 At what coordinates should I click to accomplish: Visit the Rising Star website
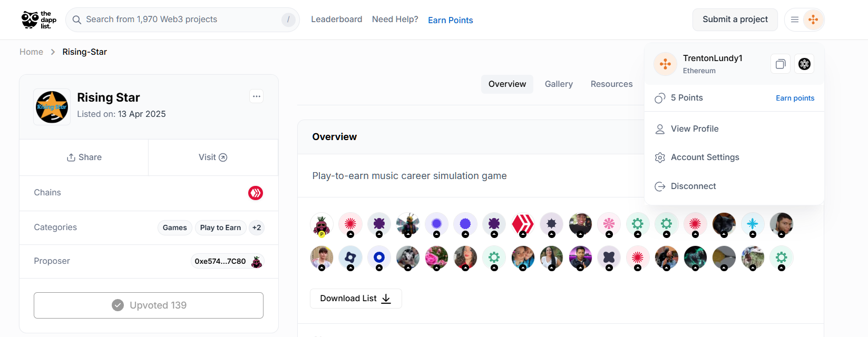click(213, 157)
